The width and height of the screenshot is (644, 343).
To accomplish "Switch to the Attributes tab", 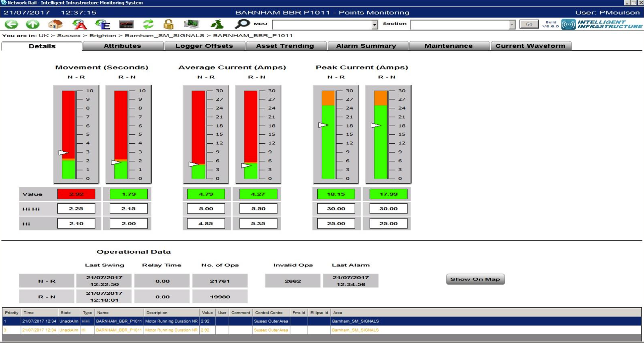I will tap(122, 46).
